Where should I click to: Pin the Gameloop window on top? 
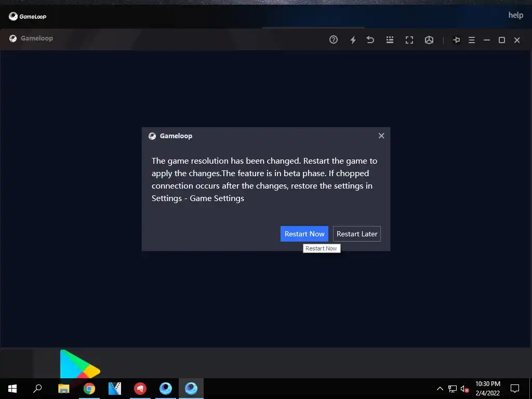pyautogui.click(x=457, y=40)
